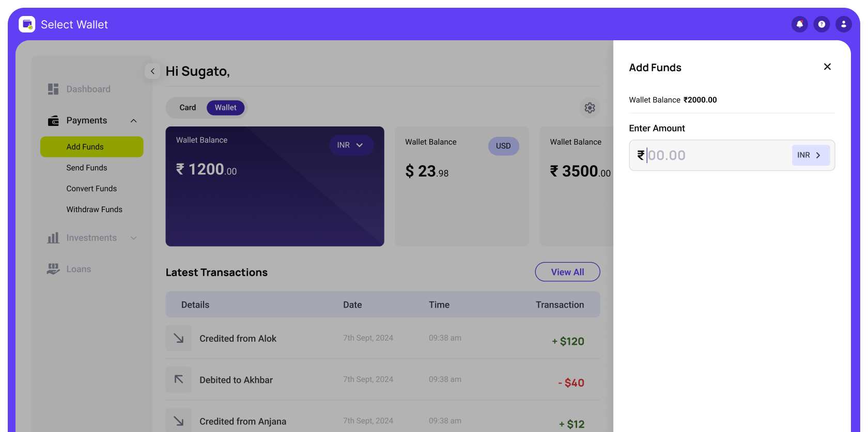Image resolution: width=868 pixels, height=432 pixels.
Task: Open INR currency selector in Add Funds
Action: coord(811,155)
